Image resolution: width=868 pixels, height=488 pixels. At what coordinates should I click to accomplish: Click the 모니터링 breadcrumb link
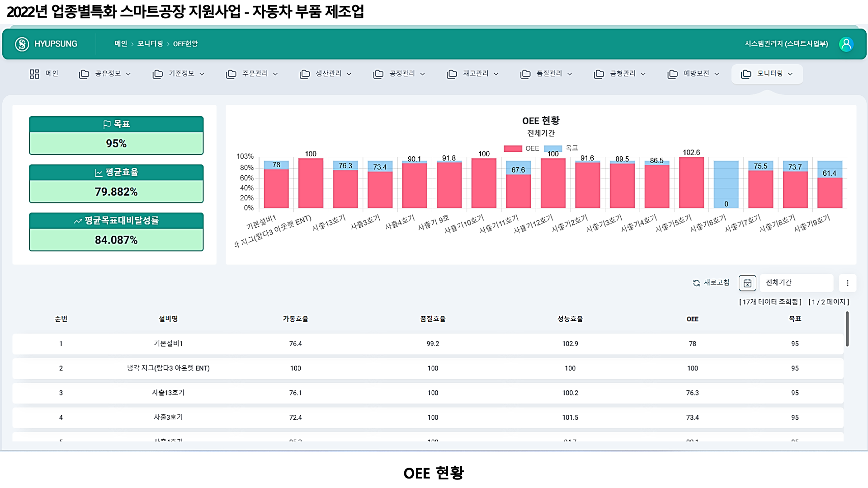[x=150, y=44]
